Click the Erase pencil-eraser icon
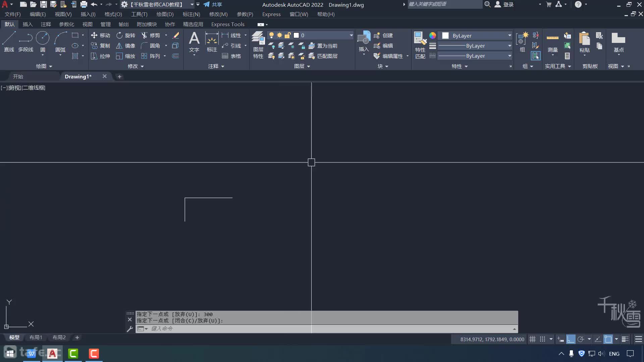This screenshot has height=362, width=644. (175, 35)
